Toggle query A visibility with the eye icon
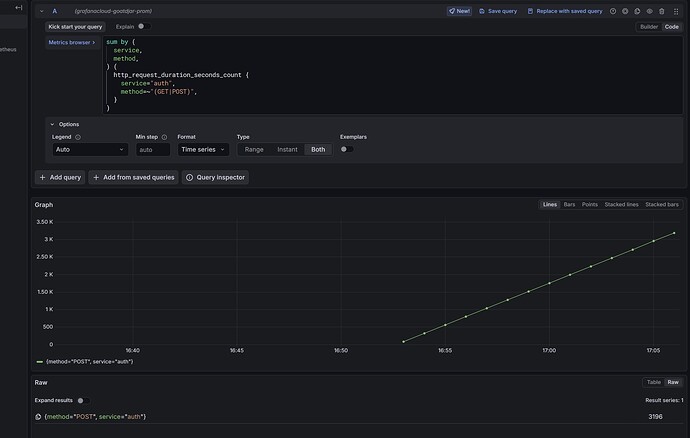690x438 pixels. point(650,11)
